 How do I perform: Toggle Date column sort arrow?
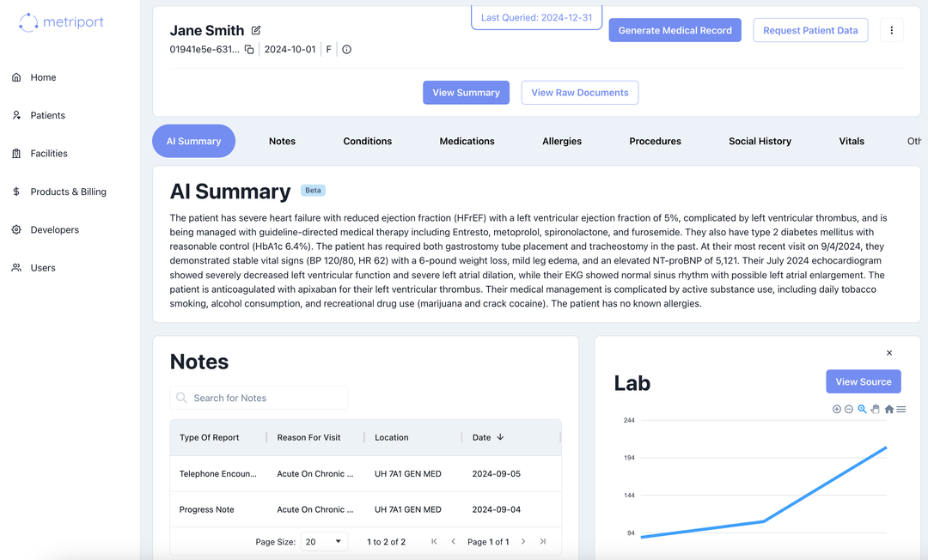click(500, 437)
